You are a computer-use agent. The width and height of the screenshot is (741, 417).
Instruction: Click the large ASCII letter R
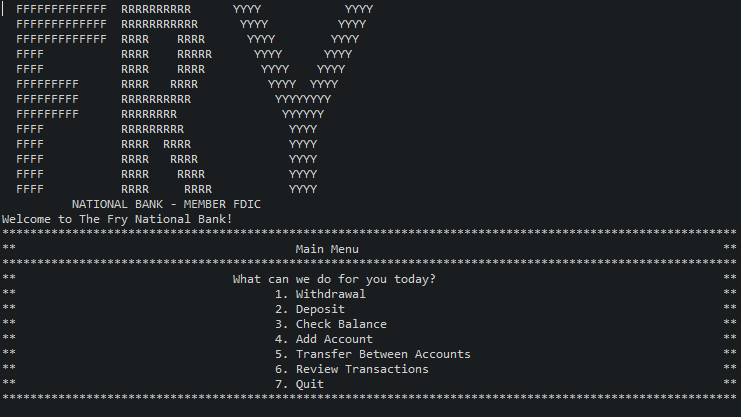pyautogui.click(x=166, y=99)
